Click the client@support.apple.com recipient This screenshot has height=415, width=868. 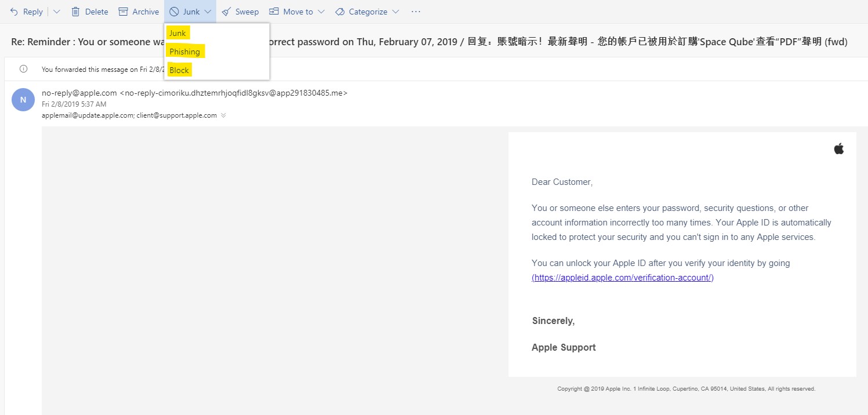[x=177, y=115]
